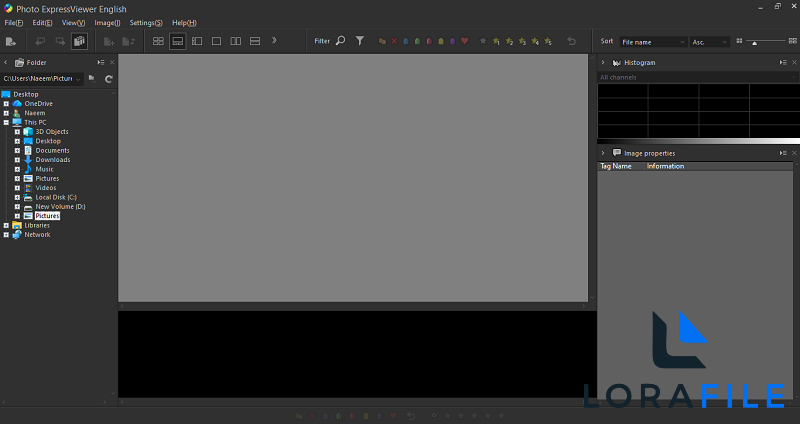Expand the Image properties panel arrow

pyautogui.click(x=603, y=153)
